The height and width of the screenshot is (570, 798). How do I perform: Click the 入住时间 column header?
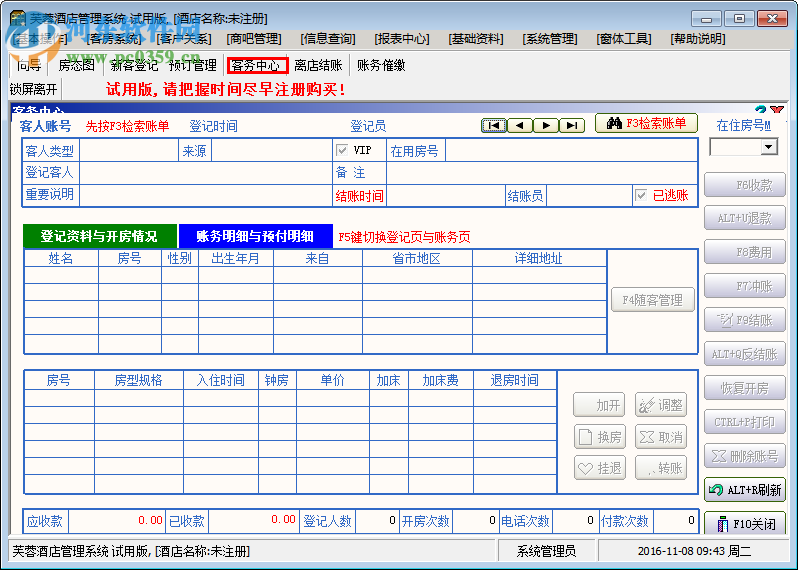coord(221,380)
